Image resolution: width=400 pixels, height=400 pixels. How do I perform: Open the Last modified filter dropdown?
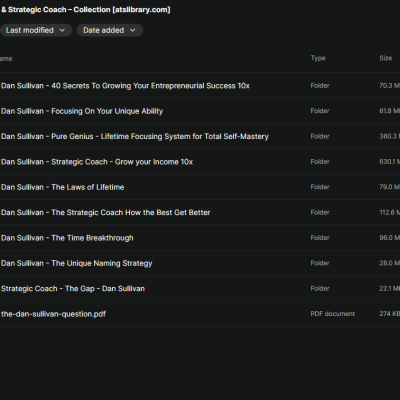pyautogui.click(x=35, y=30)
